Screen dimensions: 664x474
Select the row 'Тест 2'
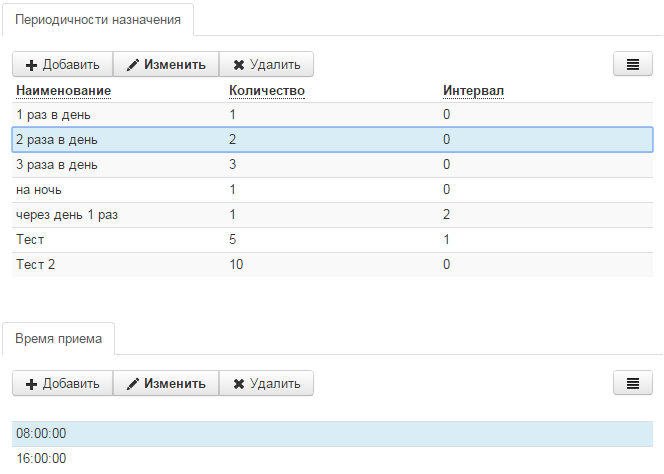(332, 265)
